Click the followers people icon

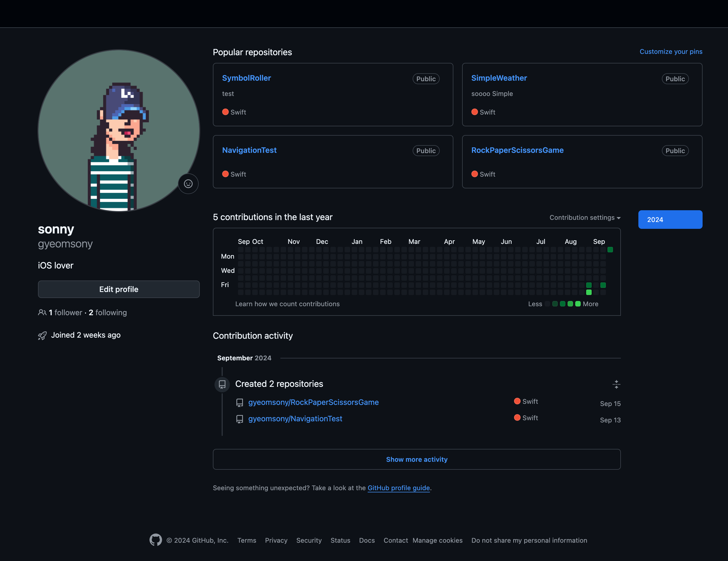42,312
